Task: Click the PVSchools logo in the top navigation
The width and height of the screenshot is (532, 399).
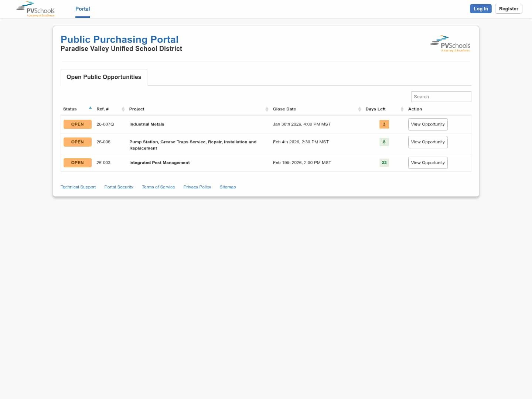Action: [x=35, y=9]
